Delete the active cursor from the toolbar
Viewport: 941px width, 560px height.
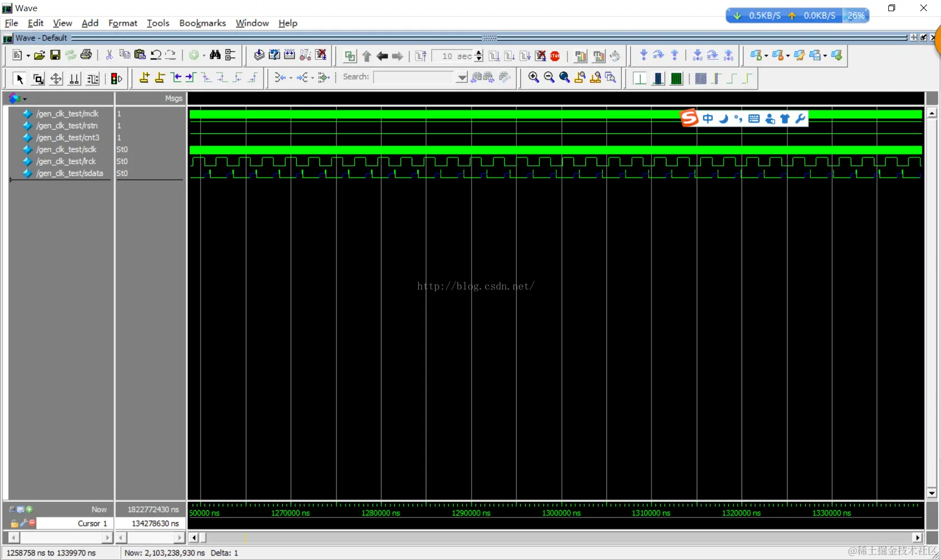160,78
